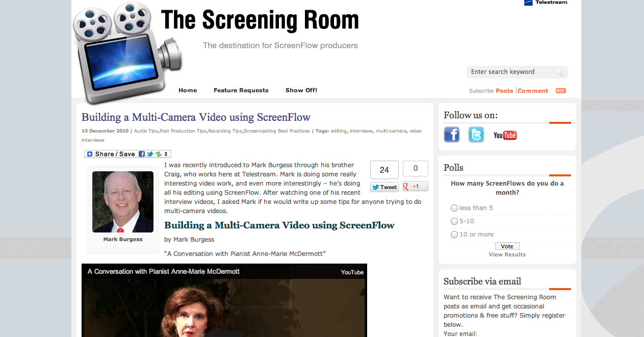Select poll option 5-10
This screenshot has width=644, height=337.
pos(454,221)
